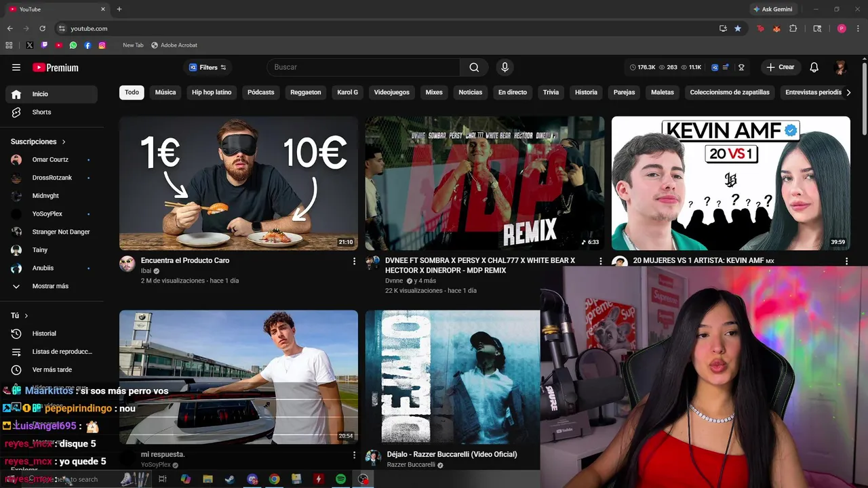Show more category chips with right arrow
The width and height of the screenshot is (868, 488).
(x=848, y=92)
